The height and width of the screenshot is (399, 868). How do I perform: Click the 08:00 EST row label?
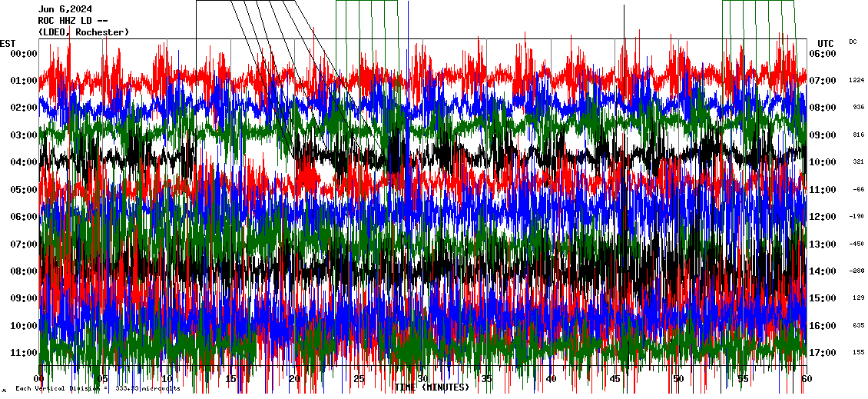pyautogui.click(x=24, y=271)
